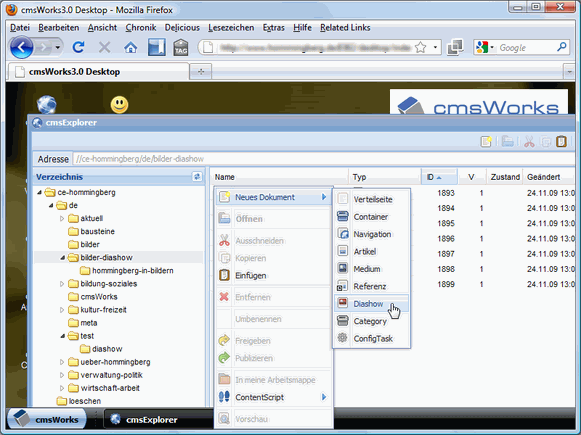The width and height of the screenshot is (581, 435).
Task: Expand the wirtschaft-arbeit folder
Action: click(x=62, y=388)
